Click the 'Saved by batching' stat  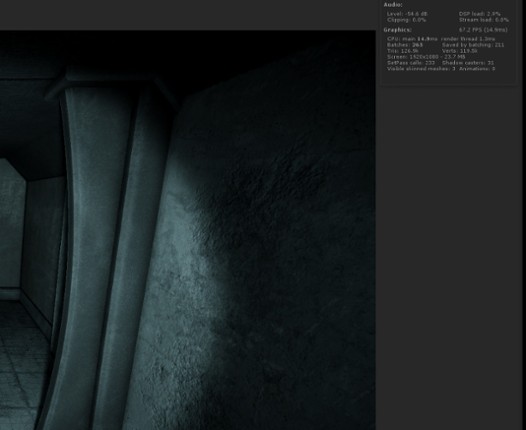473,45
